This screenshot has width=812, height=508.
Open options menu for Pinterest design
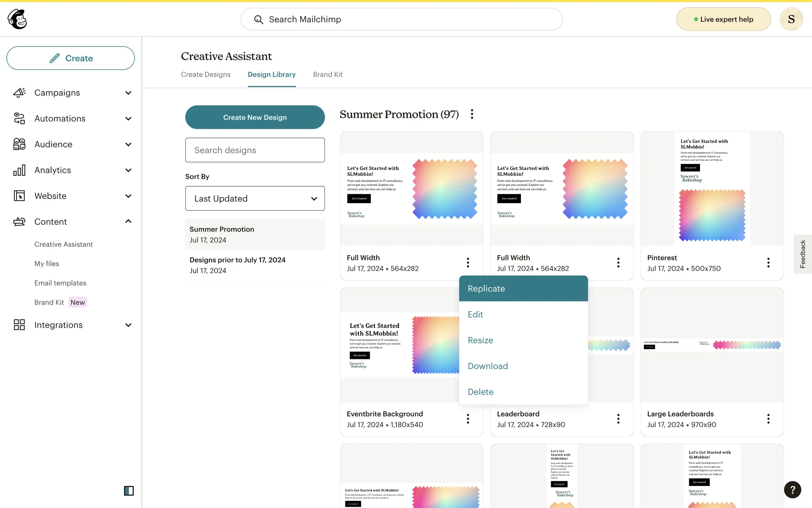768,262
